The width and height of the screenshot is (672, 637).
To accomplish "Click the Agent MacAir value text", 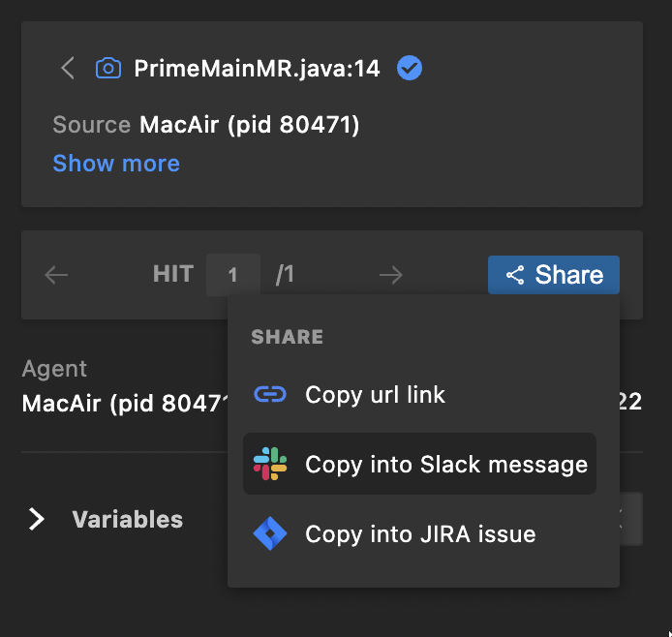I will pos(123,402).
